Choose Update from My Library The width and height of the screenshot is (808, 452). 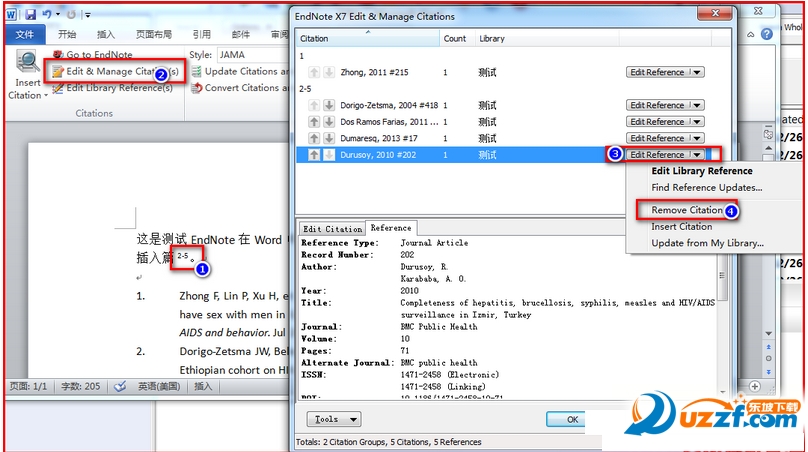coord(708,243)
